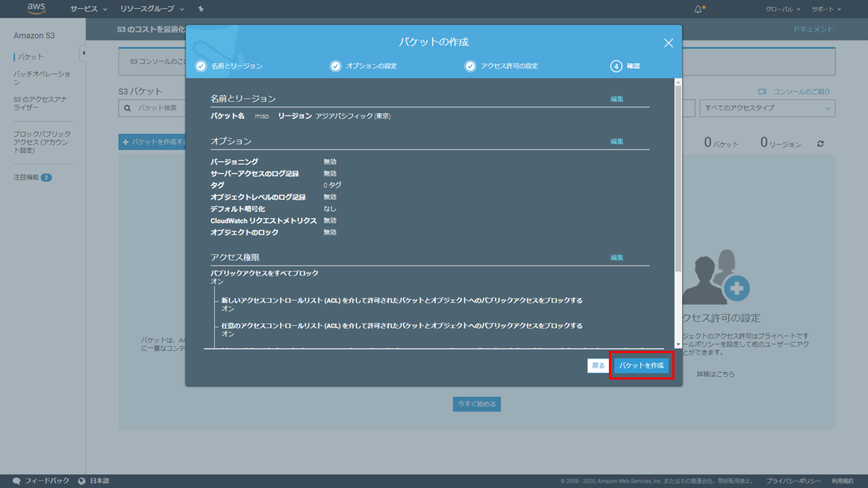Click 編集 link for オプション section

click(616, 141)
